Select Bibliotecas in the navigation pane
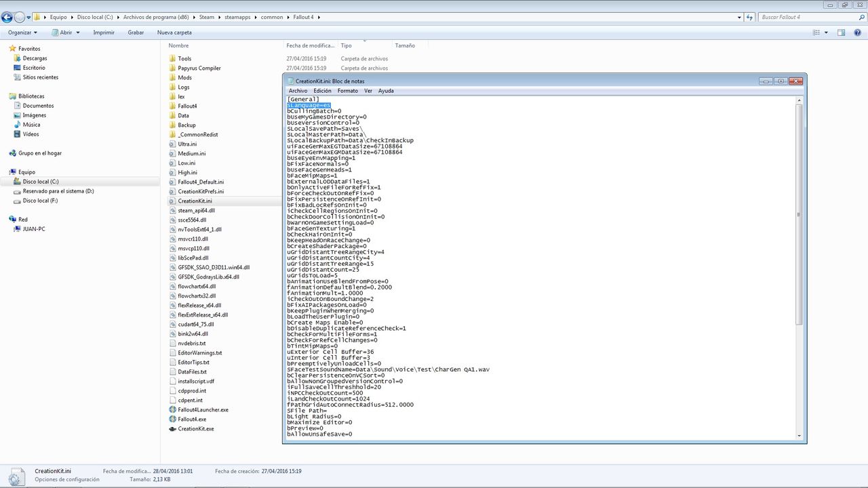The width and height of the screenshot is (868, 488). click(x=31, y=96)
